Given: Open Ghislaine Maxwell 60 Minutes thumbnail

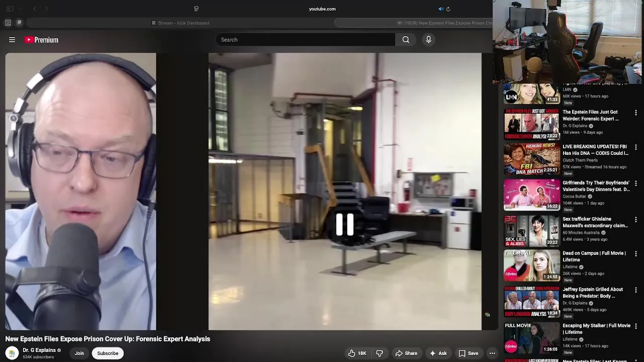Looking at the screenshot, I should 532,230.
